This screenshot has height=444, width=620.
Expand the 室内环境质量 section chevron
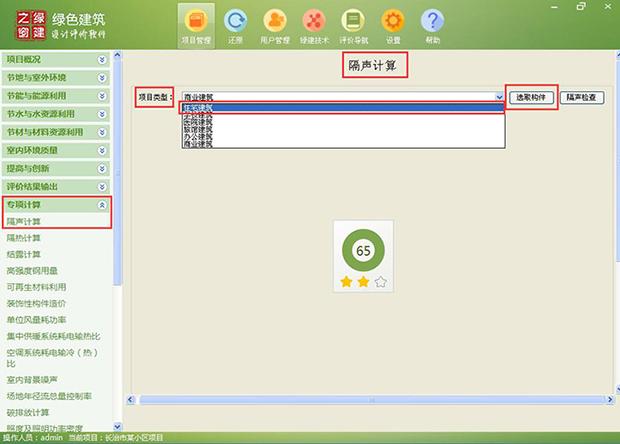(x=102, y=151)
